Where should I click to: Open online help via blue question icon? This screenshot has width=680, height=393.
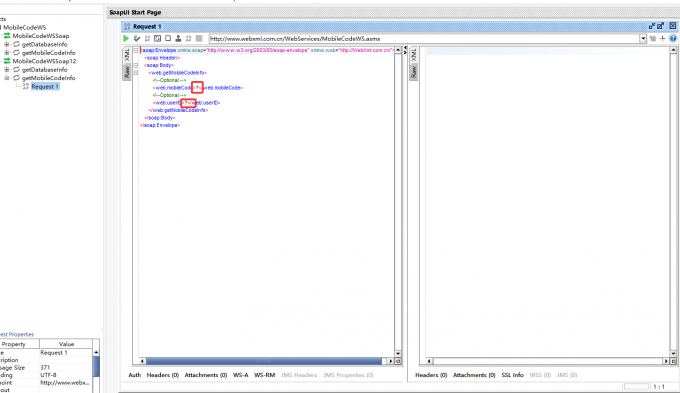pyautogui.click(x=673, y=39)
